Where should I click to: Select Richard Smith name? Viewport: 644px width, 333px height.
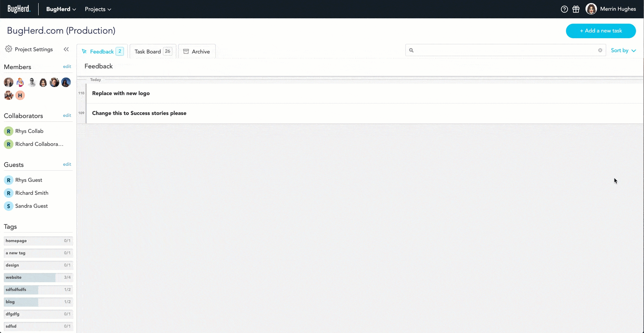[x=32, y=193]
